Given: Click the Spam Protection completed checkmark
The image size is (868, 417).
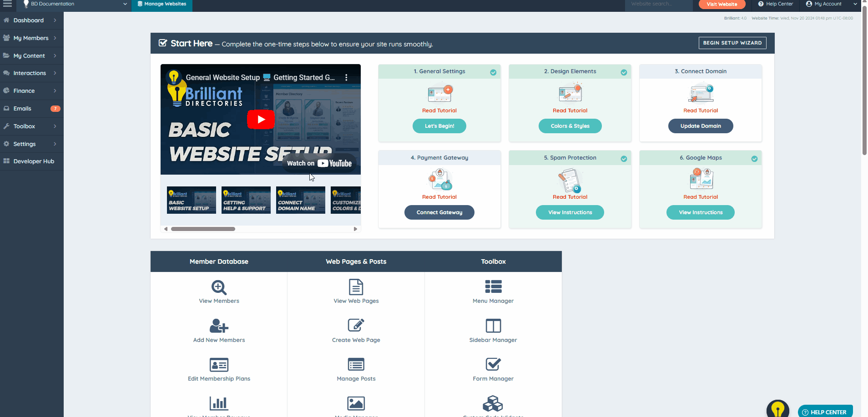Looking at the screenshot, I should [624, 159].
